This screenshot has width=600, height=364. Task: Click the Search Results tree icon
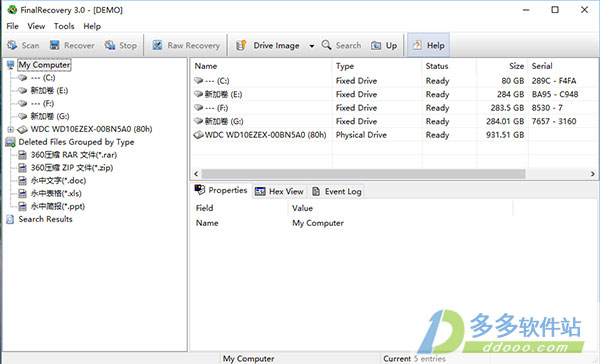(x=10, y=219)
